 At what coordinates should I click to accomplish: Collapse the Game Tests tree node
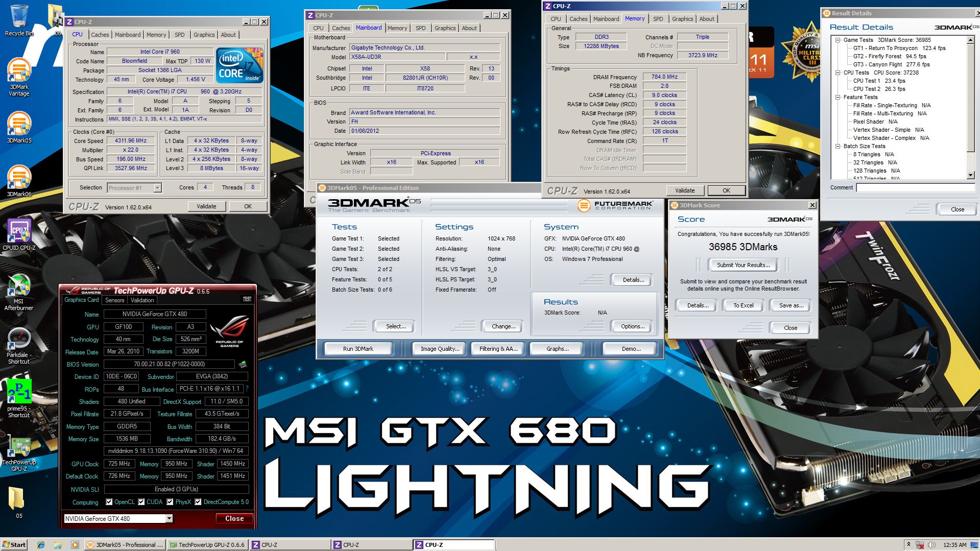point(838,40)
